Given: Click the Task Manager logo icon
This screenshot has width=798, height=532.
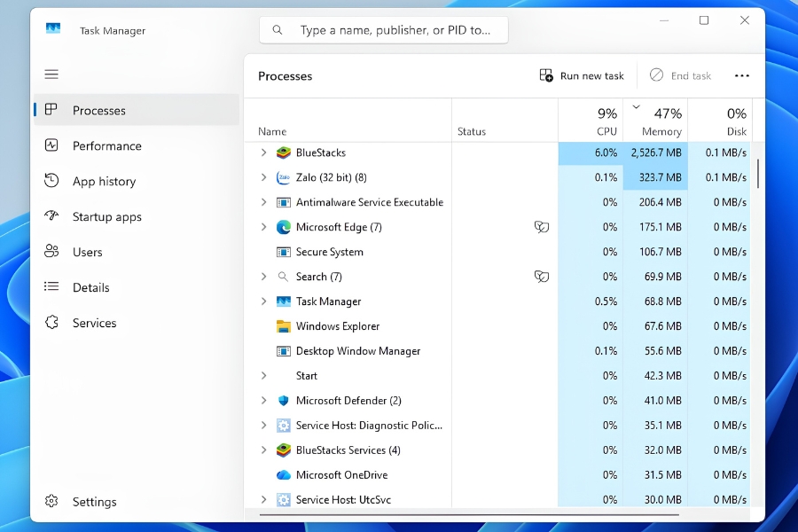Looking at the screenshot, I should (x=53, y=28).
